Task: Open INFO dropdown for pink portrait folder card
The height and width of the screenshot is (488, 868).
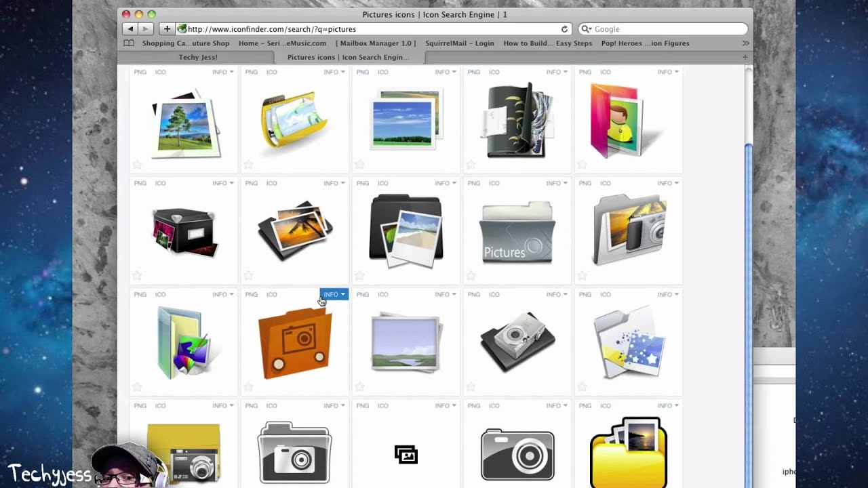Action: 668,72
